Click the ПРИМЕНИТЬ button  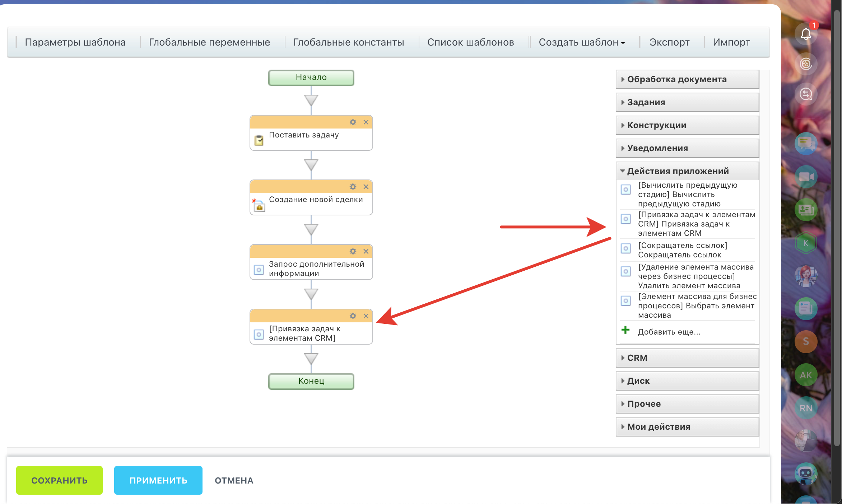158,480
